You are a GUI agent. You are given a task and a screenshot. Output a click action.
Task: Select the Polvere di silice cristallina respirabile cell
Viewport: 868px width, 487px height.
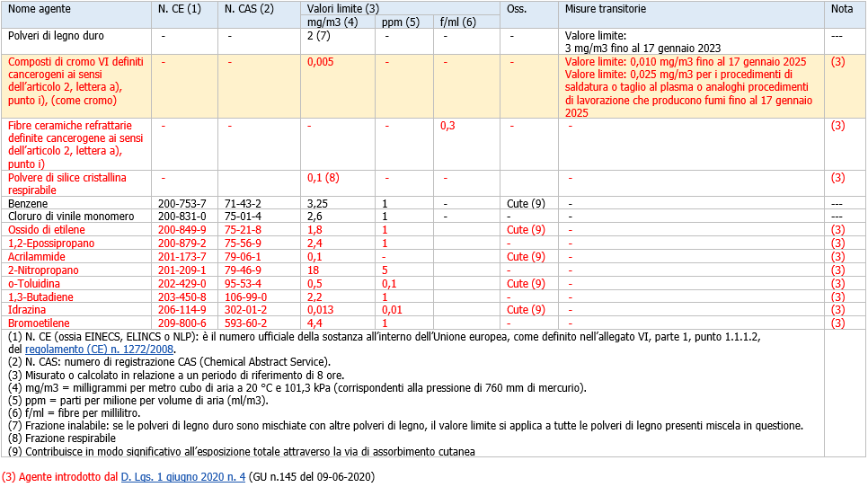67,184
